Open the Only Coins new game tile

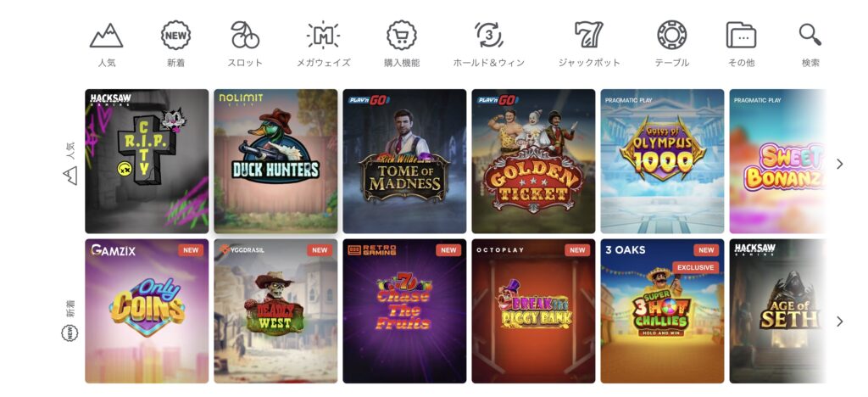(147, 311)
